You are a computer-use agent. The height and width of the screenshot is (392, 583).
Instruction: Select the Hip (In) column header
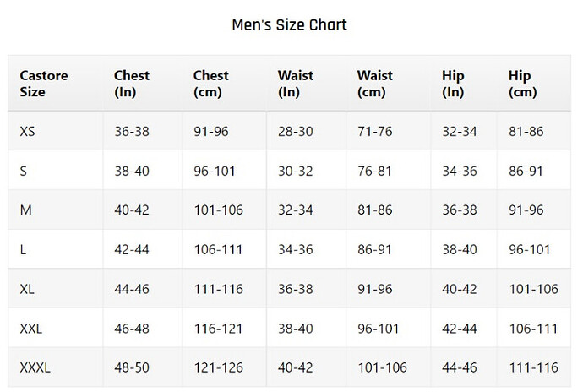tap(453, 84)
